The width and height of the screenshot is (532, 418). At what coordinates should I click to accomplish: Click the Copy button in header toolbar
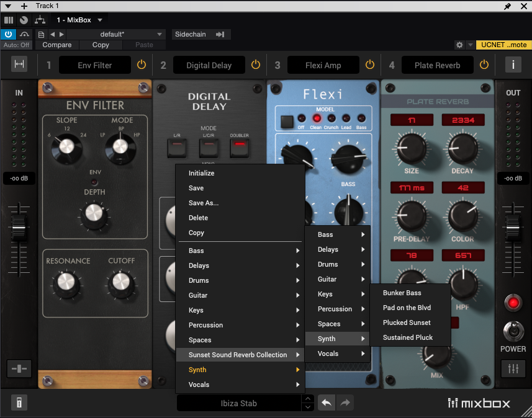tap(101, 45)
